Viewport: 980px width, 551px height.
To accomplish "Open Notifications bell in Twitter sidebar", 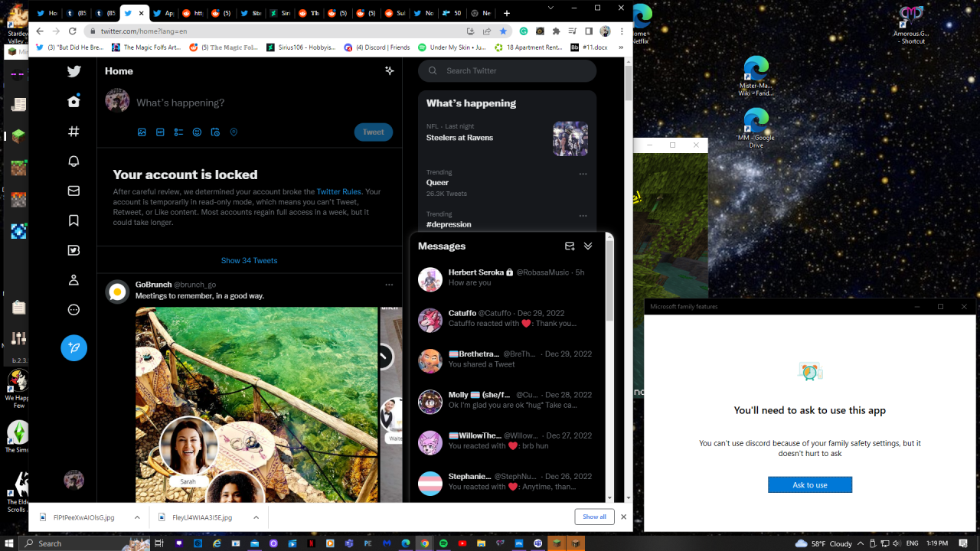I will coord(73,161).
